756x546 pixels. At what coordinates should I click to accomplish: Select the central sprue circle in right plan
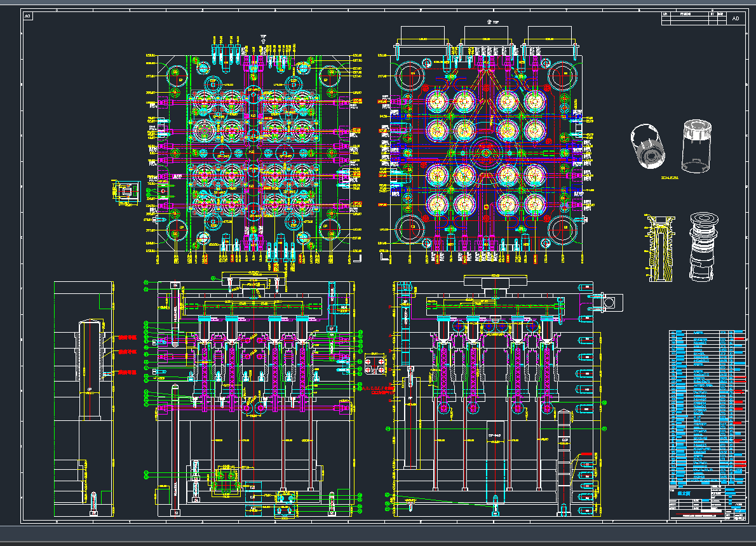pos(486,152)
